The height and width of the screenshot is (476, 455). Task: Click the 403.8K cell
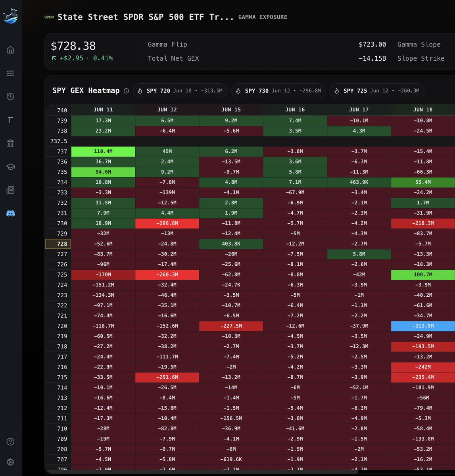tap(231, 244)
